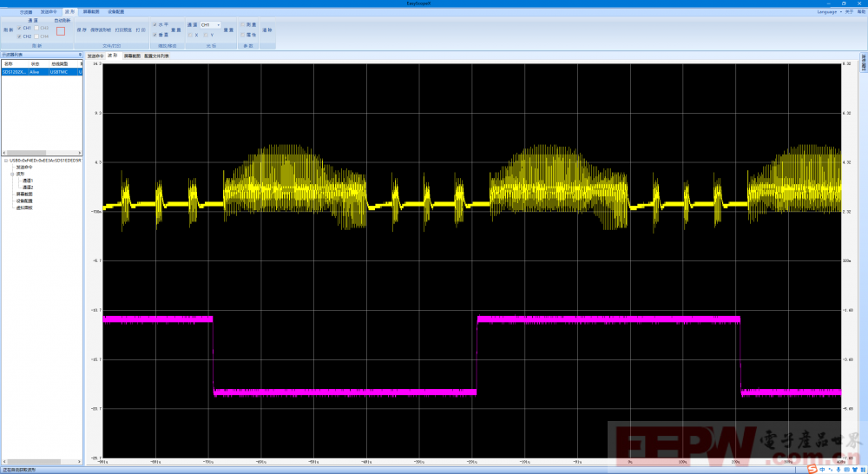Enable the 属性 (properties) checkbox
868x474 pixels.
pos(242,35)
